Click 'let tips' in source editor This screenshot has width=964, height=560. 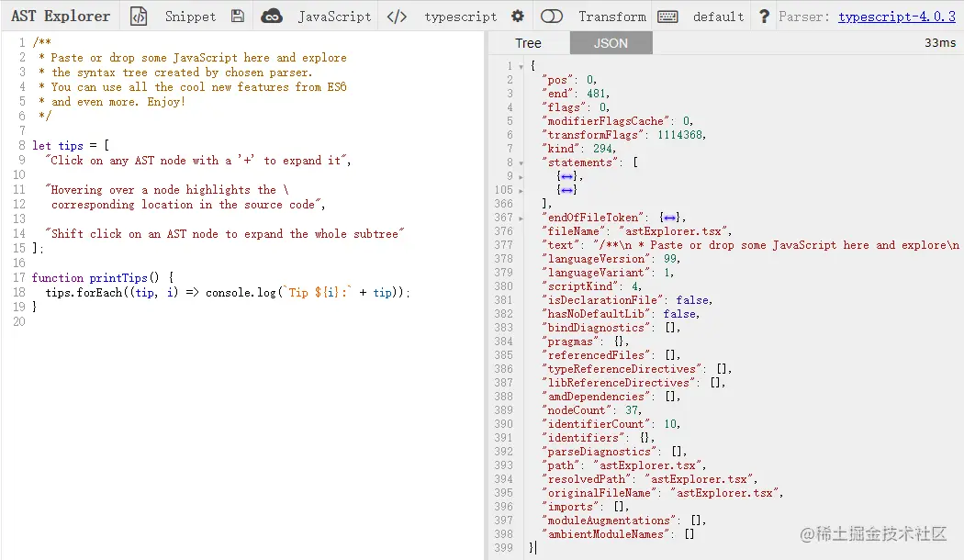[x=58, y=146]
